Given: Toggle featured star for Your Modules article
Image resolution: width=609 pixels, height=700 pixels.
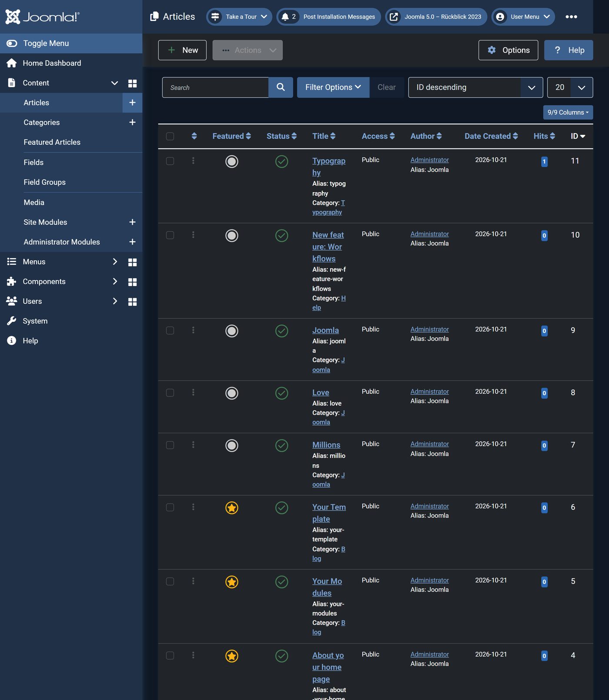Looking at the screenshot, I should tap(232, 582).
